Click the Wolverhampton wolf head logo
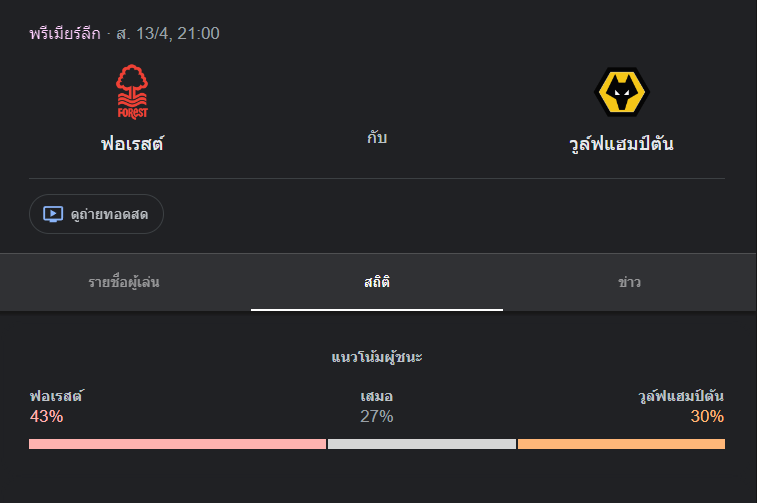Image resolution: width=757 pixels, height=503 pixels. pyautogui.click(x=622, y=92)
